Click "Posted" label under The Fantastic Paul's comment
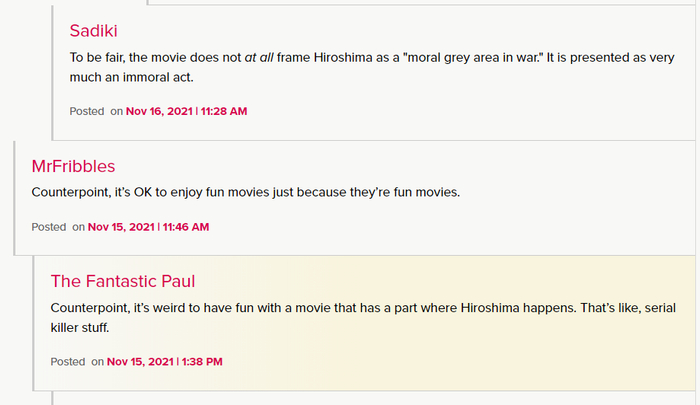The height and width of the screenshot is (405, 700). click(68, 361)
